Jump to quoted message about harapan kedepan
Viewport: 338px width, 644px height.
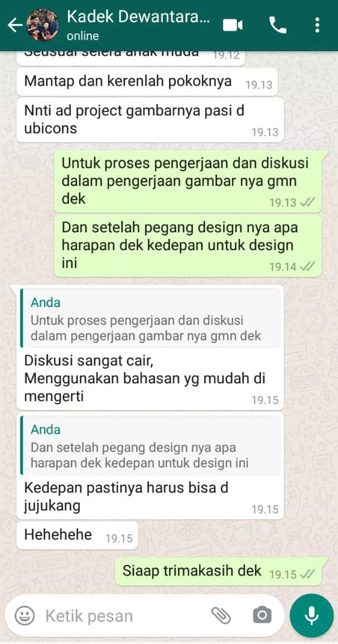click(x=151, y=445)
